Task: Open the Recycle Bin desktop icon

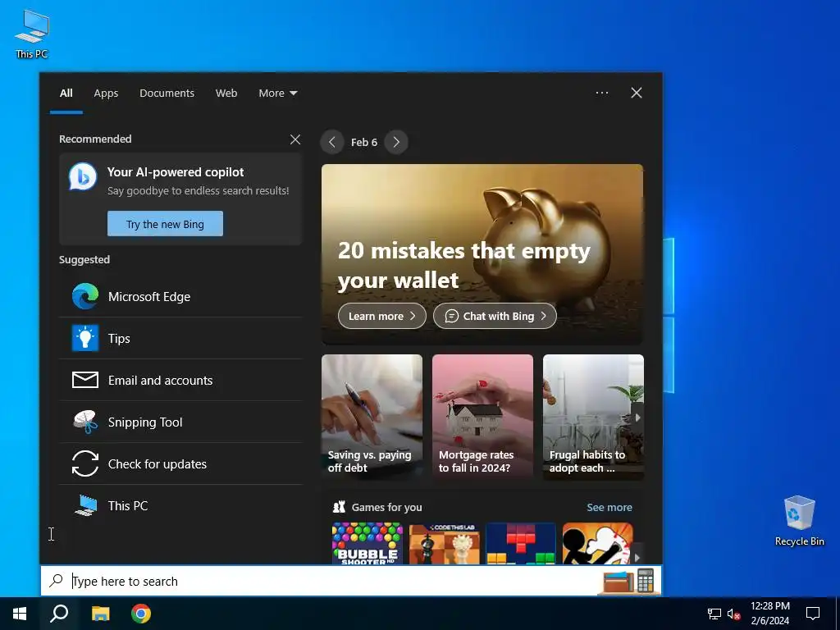Action: 799,520
